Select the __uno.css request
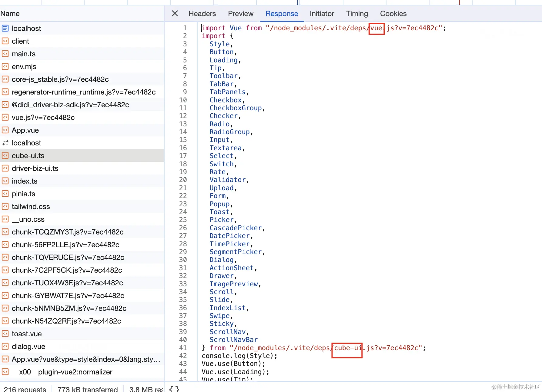Screen dimensions: 542x392 tap(82, 219)
